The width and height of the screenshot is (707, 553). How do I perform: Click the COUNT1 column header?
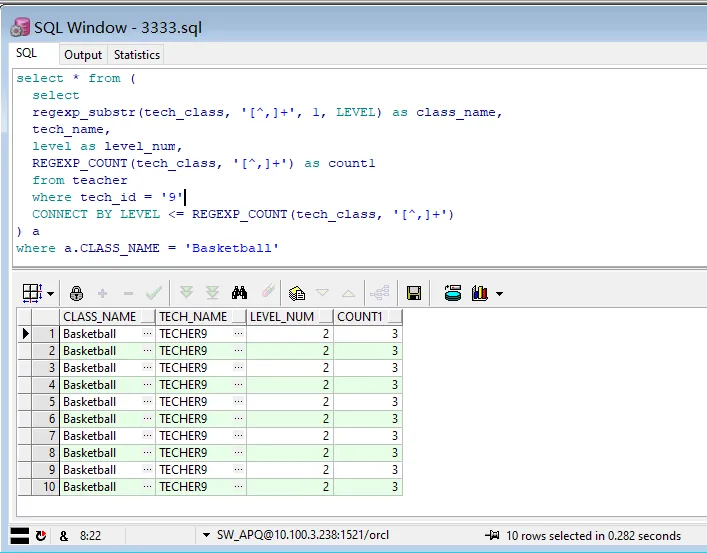pyautogui.click(x=360, y=317)
